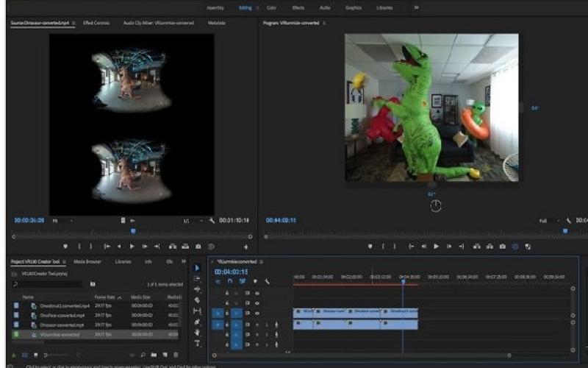Select the Pen tool
The image size is (588, 368).
(197, 322)
